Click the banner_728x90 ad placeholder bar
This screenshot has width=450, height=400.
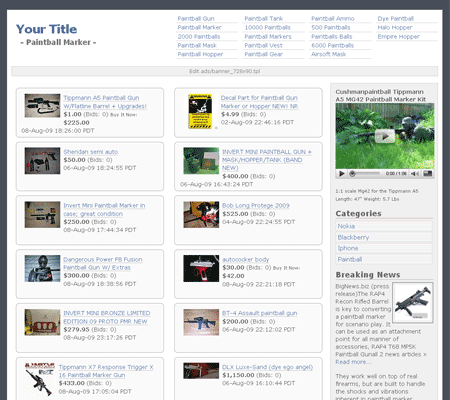(224, 71)
